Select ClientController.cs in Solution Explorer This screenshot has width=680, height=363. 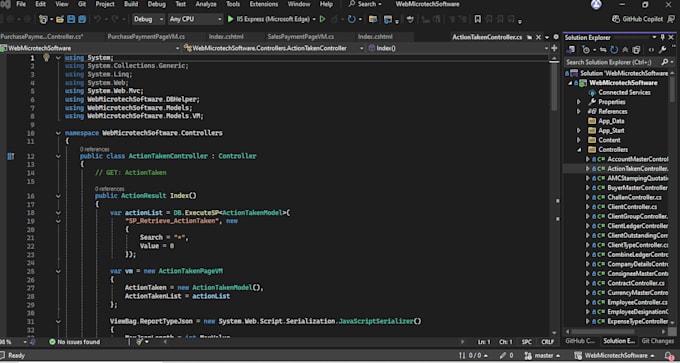coord(632,207)
